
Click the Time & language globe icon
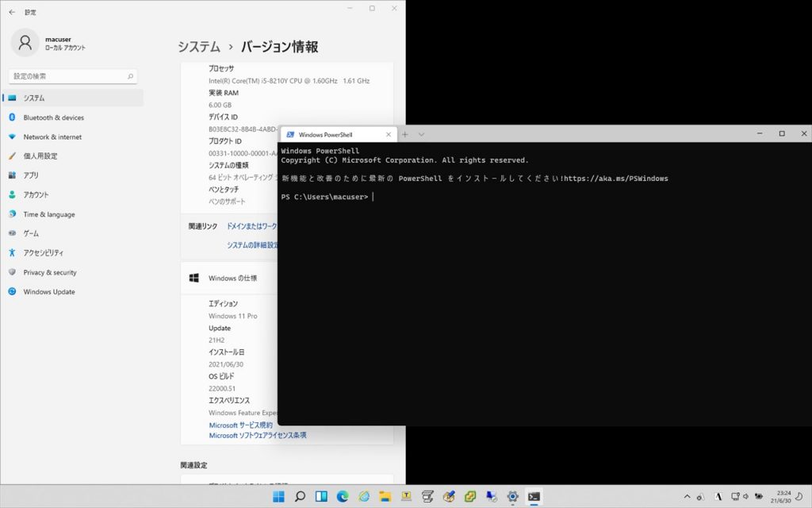12,214
